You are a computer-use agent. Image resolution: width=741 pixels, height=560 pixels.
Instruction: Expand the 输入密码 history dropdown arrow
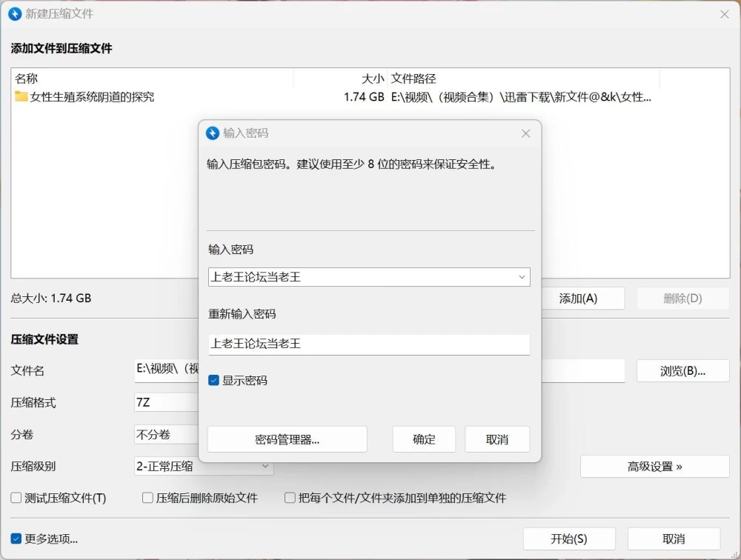[522, 277]
